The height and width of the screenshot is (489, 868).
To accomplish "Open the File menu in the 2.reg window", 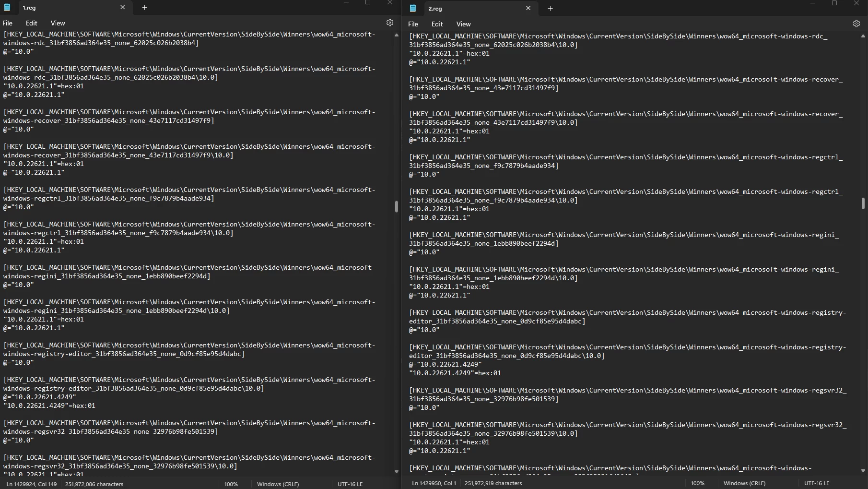I will (413, 24).
